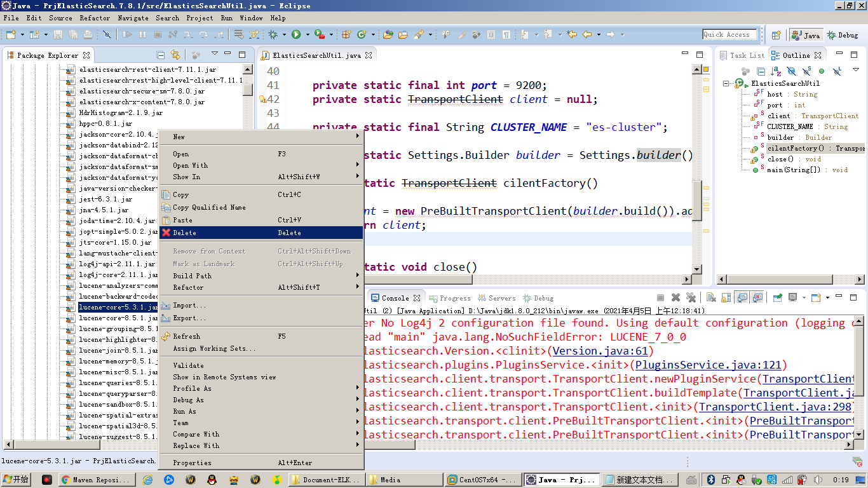Click the Start button on the taskbar

pos(16,480)
